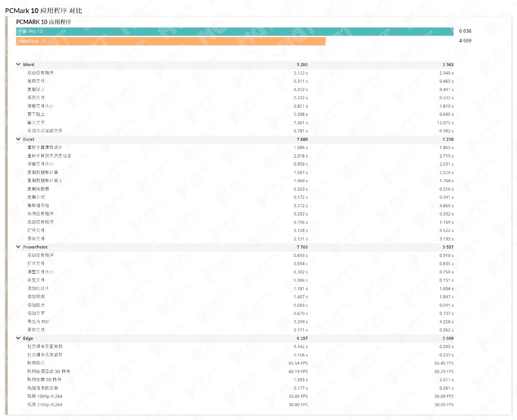Select the 重新计算股市历史记录 row label
The image size is (517, 420).
(x=49, y=156)
